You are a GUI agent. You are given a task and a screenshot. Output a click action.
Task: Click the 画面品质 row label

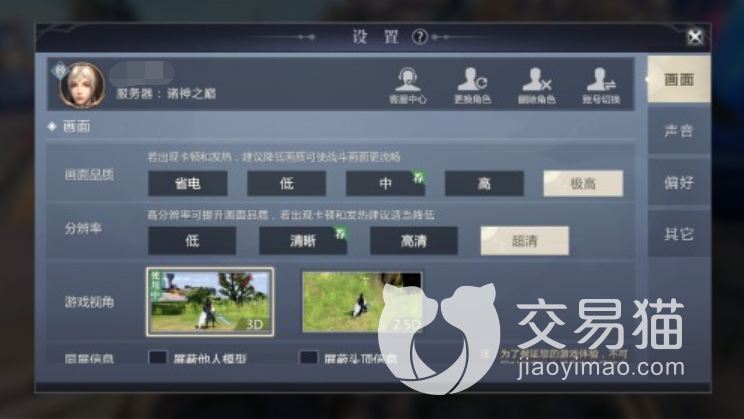(89, 175)
